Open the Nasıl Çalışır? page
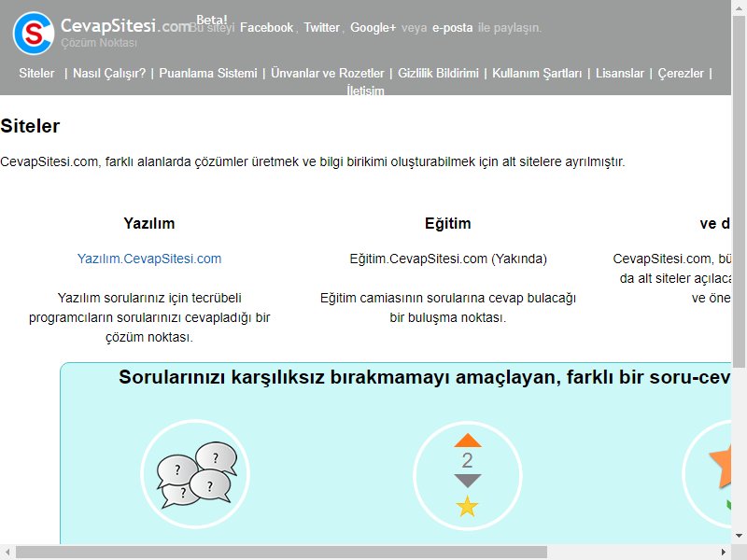Screen dimensions: 747x560 [x=109, y=74]
